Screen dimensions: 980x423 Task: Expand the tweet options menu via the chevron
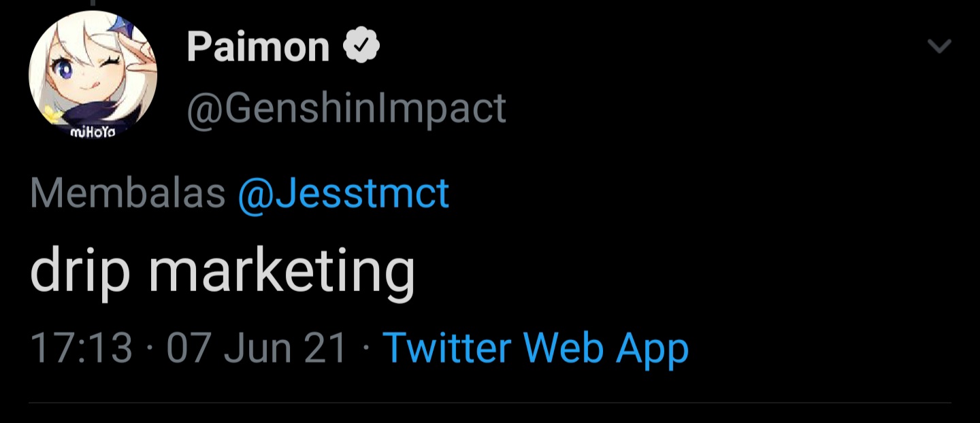coord(940,46)
